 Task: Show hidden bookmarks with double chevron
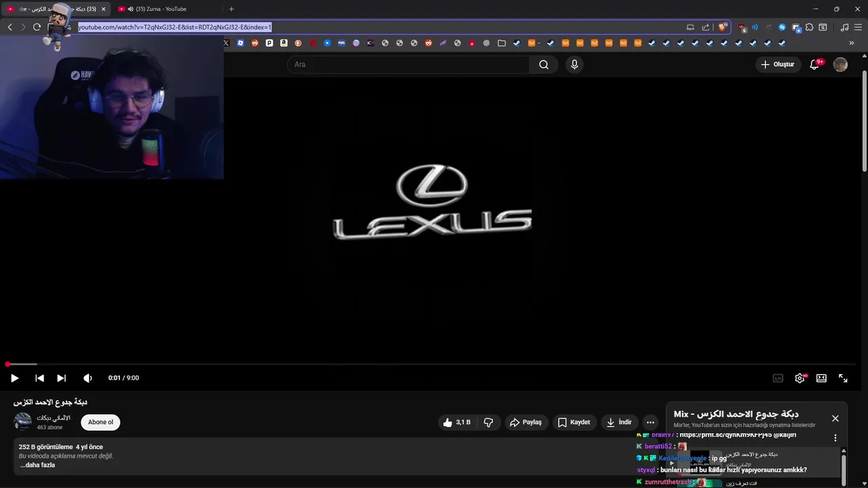(852, 43)
